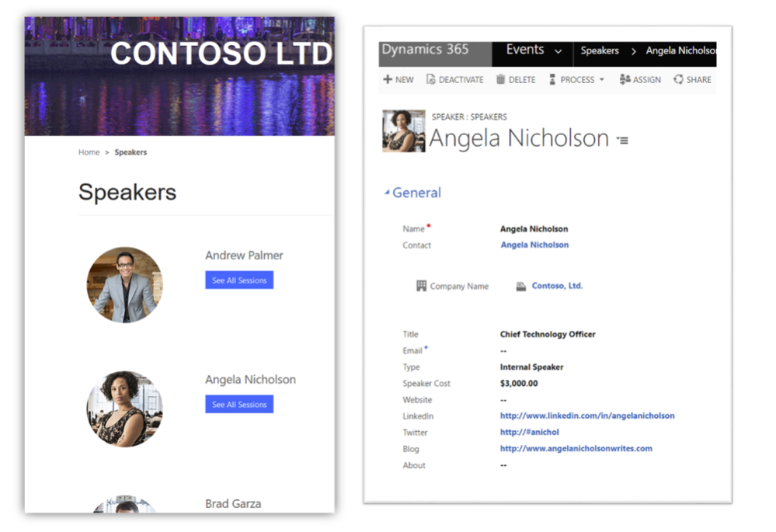Click the Title field Chief Technology Officer

(548, 335)
